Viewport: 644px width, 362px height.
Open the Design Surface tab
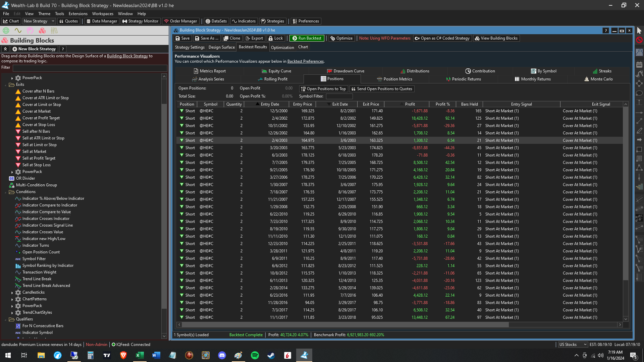pos(221,47)
